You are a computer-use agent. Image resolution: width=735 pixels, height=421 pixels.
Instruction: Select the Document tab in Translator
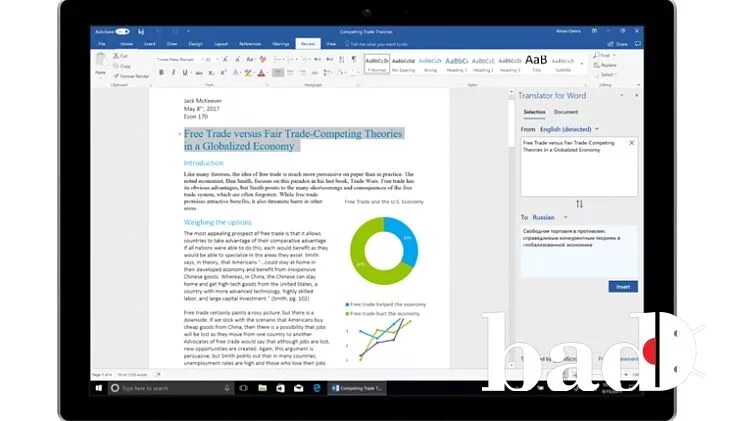(566, 112)
